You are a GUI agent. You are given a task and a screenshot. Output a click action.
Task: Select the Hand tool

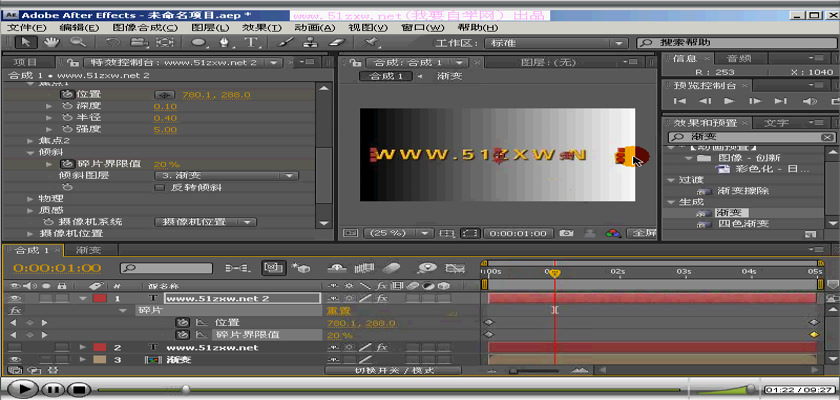tap(52, 42)
